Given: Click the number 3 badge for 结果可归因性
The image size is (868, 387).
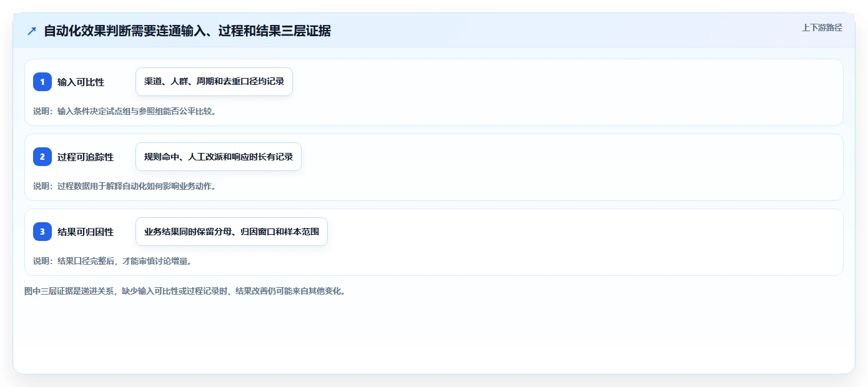Looking at the screenshot, I should [x=42, y=232].
